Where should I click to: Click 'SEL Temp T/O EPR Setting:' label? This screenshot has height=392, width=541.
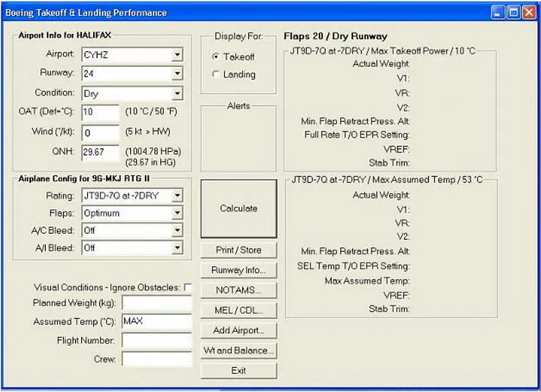coord(353,266)
